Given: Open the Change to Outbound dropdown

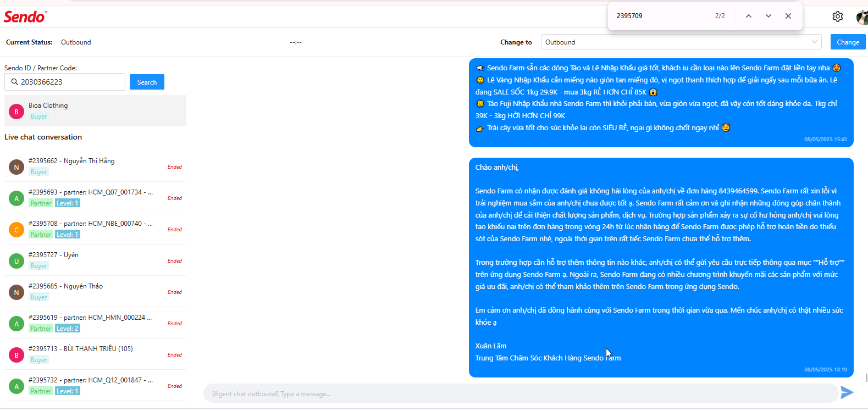Looking at the screenshot, I should (x=681, y=42).
